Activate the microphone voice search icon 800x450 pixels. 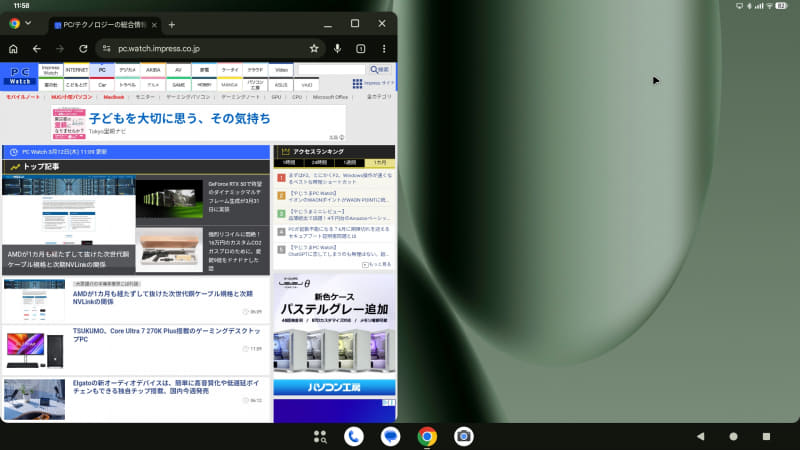click(337, 48)
